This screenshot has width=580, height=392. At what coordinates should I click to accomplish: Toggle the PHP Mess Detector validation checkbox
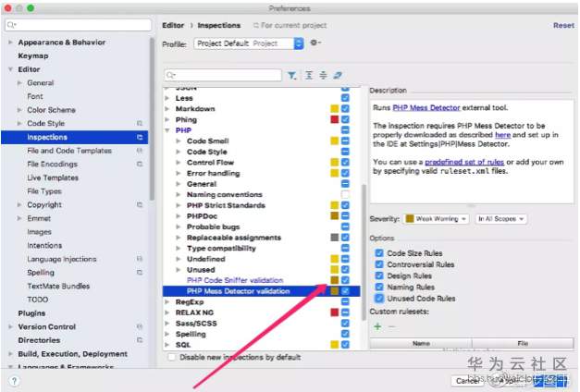click(x=345, y=291)
